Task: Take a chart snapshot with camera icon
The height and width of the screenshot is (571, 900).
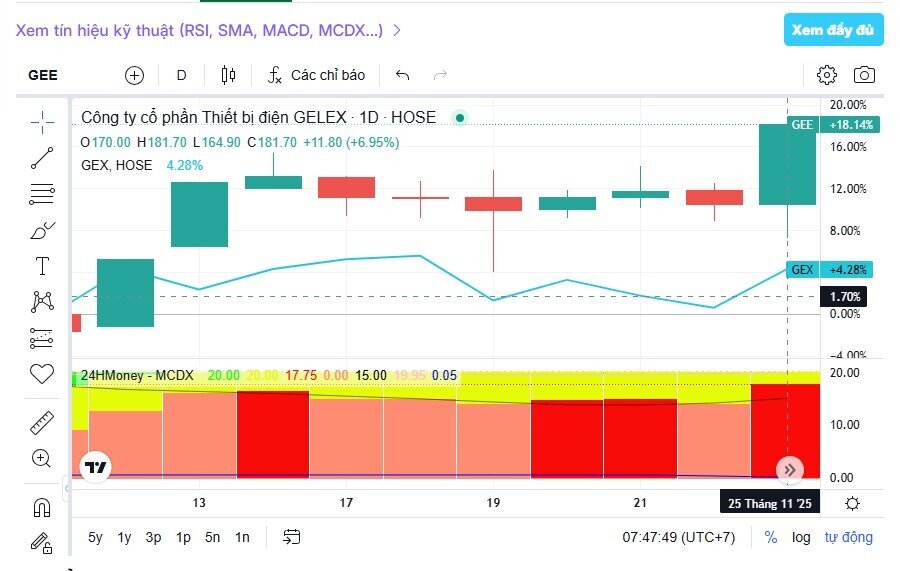Action: (x=864, y=75)
